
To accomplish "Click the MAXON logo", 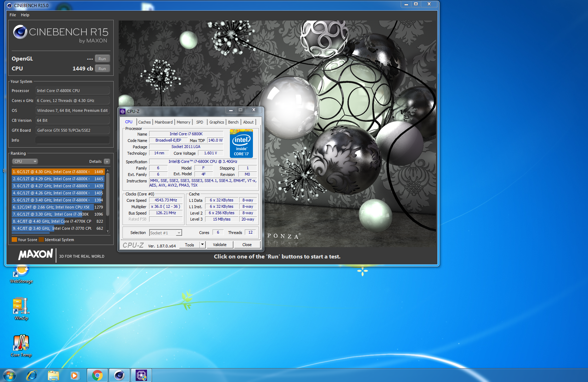I will pos(35,255).
